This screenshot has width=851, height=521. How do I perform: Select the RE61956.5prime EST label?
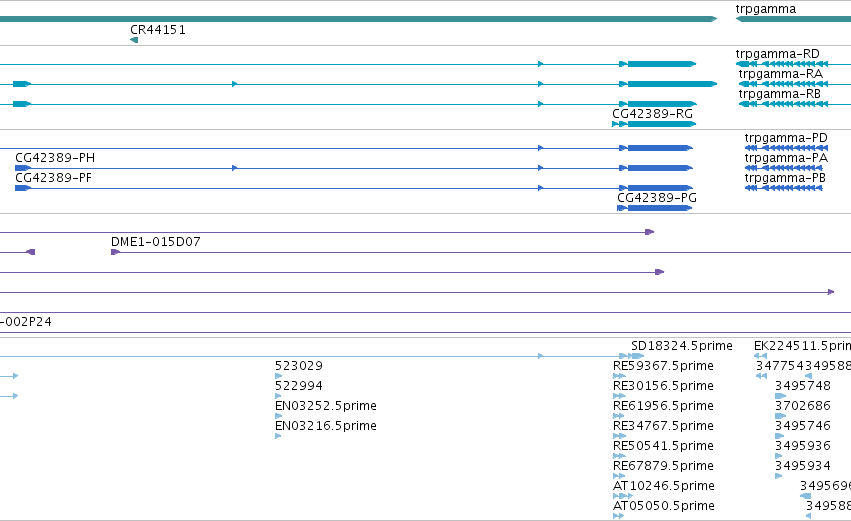tap(663, 406)
